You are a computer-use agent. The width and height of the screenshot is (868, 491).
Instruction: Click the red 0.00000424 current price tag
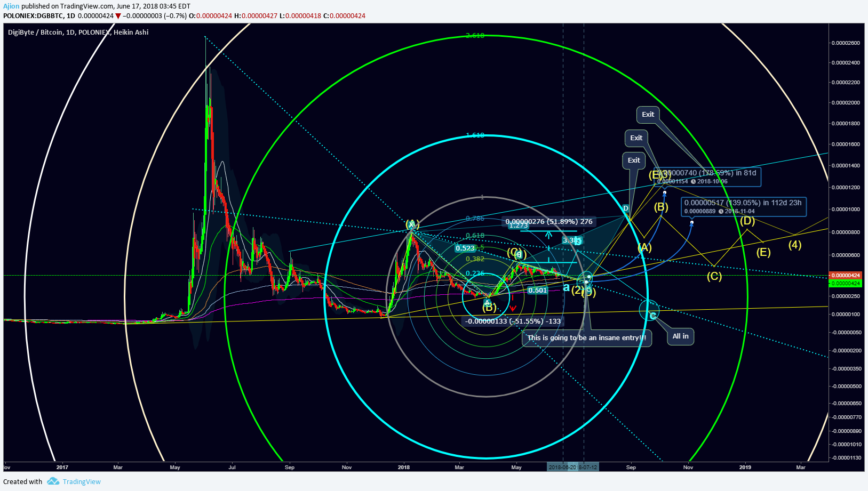[846, 276]
